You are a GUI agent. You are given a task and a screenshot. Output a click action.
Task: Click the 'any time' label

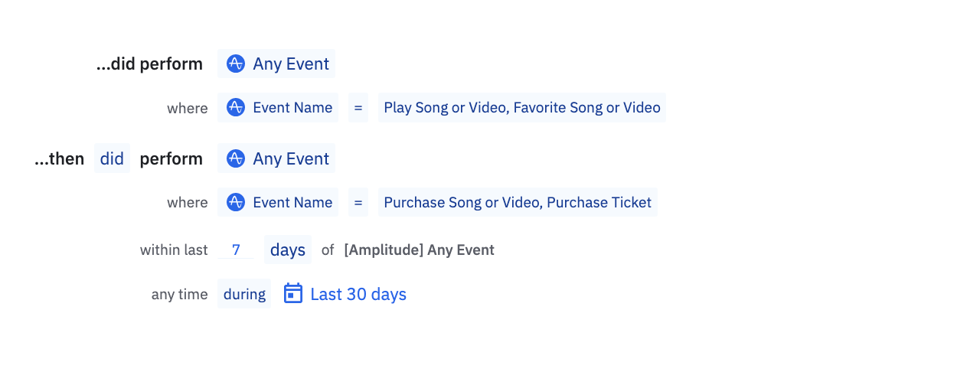180,294
